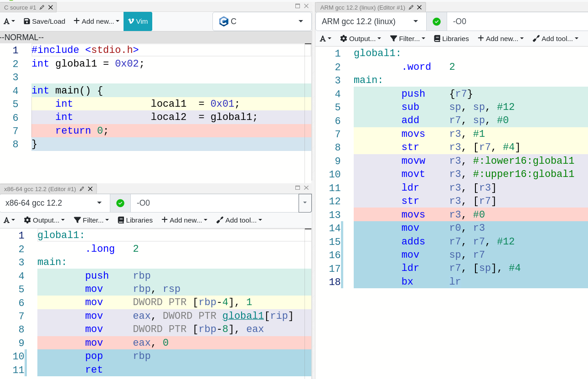Open Filter menu in x86-64 pane
The height and width of the screenshot is (379, 588).
pos(91,220)
